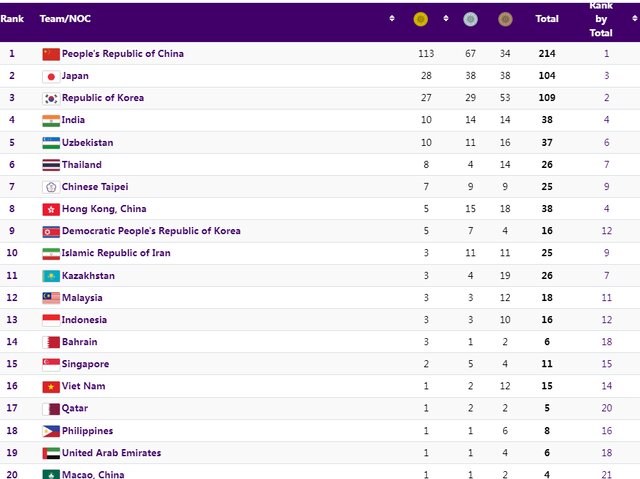Select the Japan flag icon

point(51,76)
